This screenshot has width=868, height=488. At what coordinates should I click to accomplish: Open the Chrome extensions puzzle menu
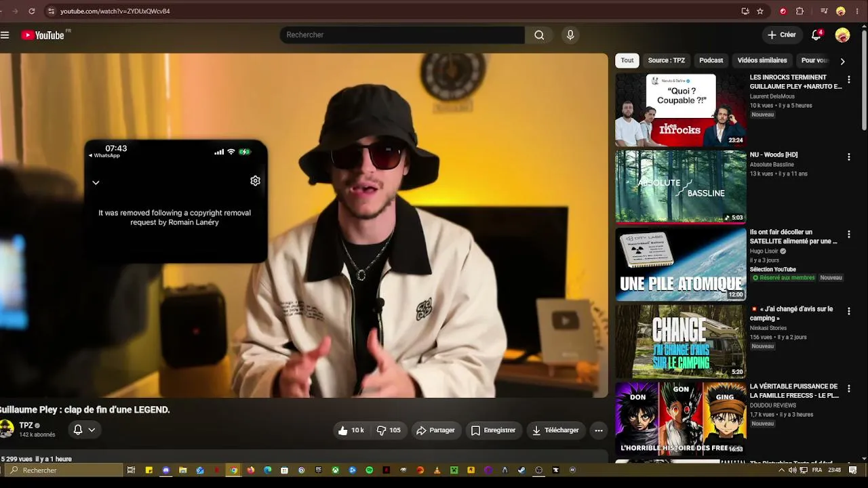point(800,11)
